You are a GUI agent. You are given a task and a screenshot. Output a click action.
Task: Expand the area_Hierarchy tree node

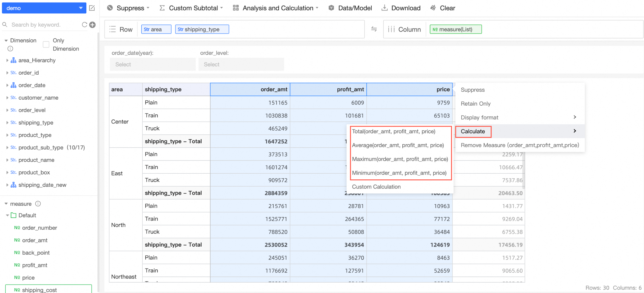pos(7,60)
